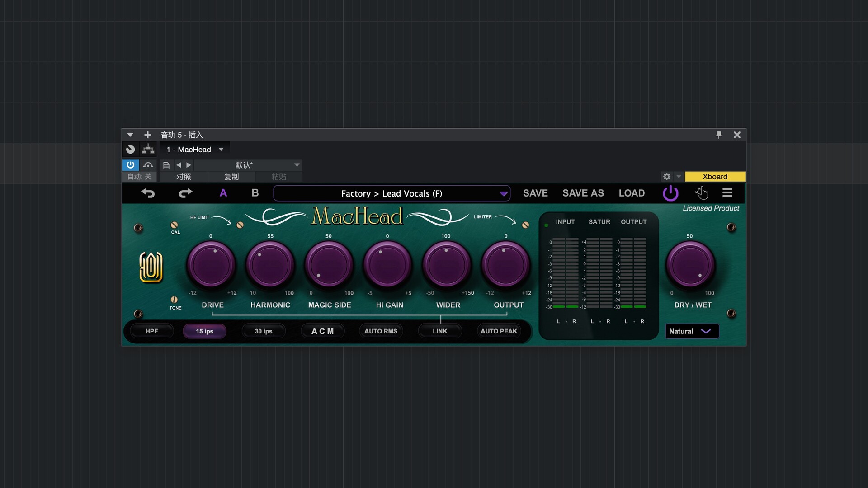868x488 pixels.
Task: Open the routing sidechain icon
Action: tap(148, 150)
